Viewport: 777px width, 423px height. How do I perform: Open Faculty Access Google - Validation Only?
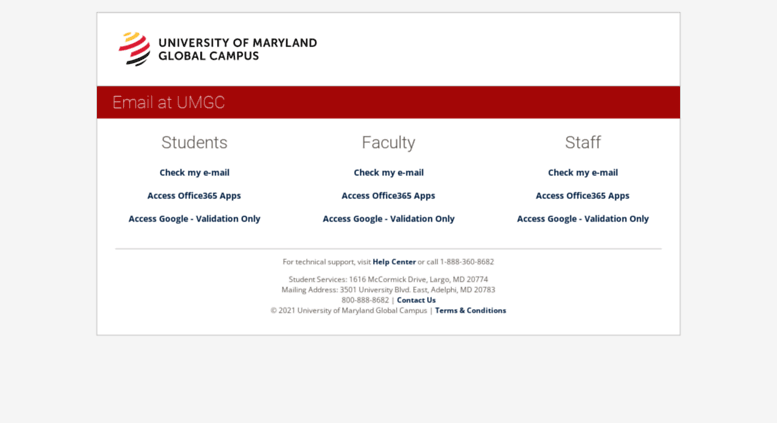click(388, 218)
